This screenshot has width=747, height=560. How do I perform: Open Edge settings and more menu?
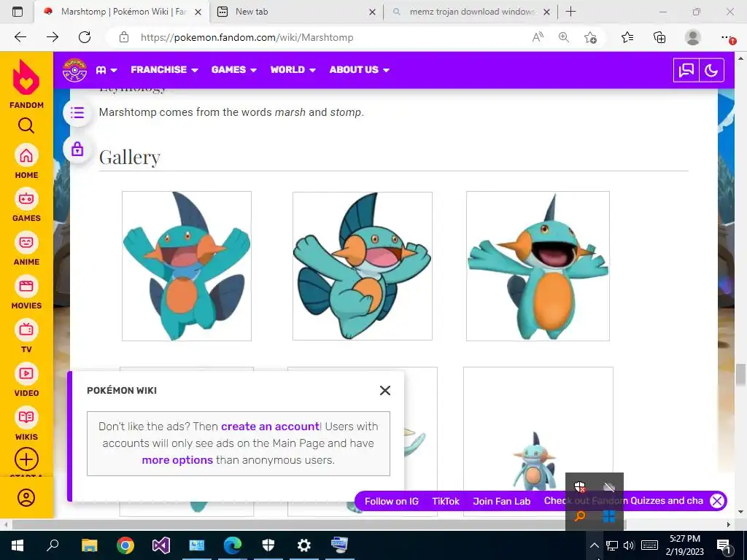727,37
